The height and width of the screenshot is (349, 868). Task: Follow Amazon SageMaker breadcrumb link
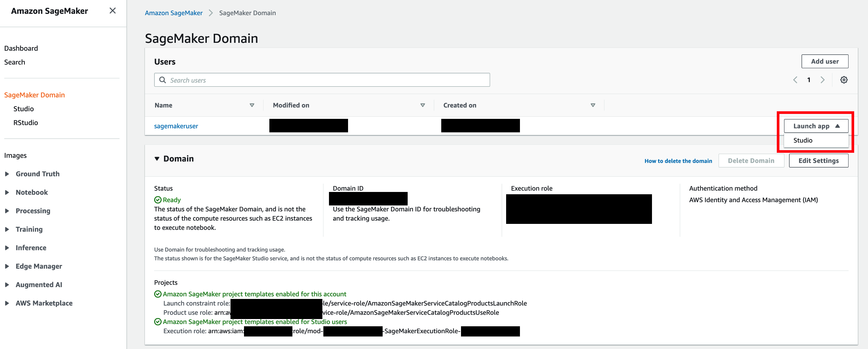click(x=174, y=13)
